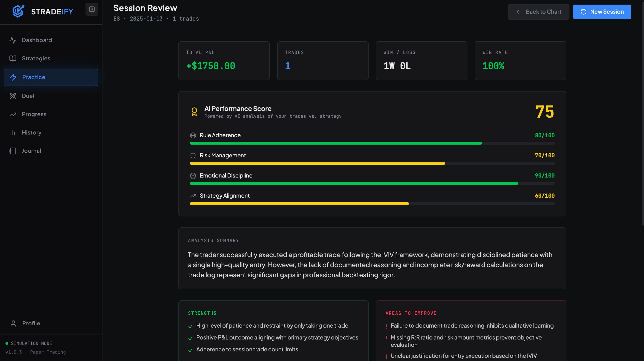
Task: Click the +$1750.00 profit value
Action: [210, 66]
